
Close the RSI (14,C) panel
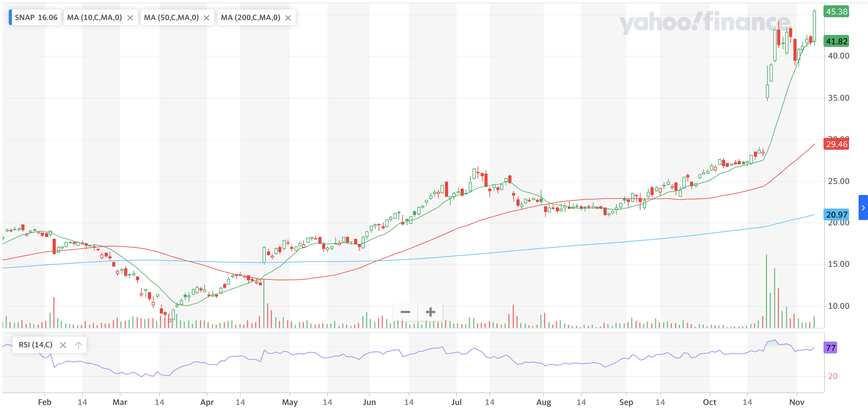63,345
